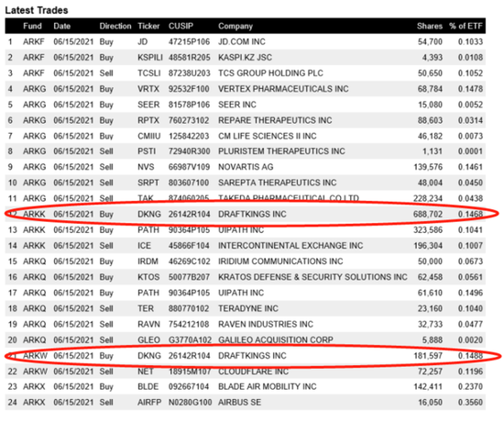Select the KRATOS DEFENSE & SECURITY SOLUTIONS row
The height and width of the screenshot is (422, 504).
point(246,277)
